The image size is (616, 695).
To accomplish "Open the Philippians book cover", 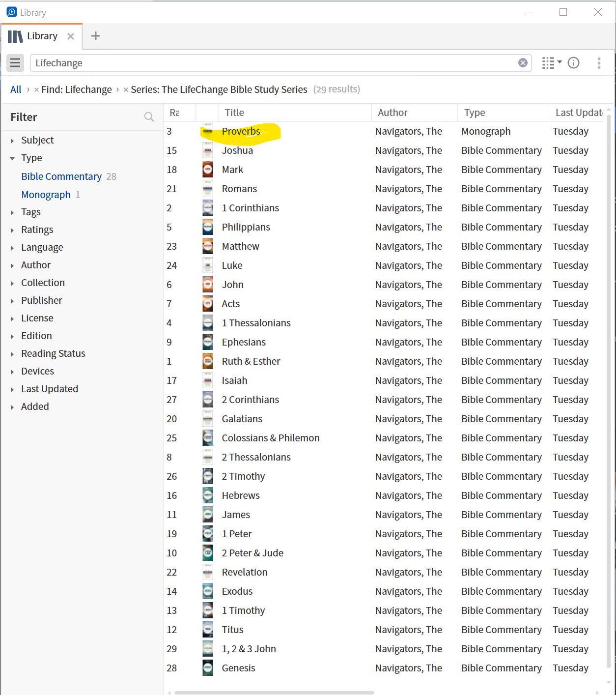I will [208, 227].
